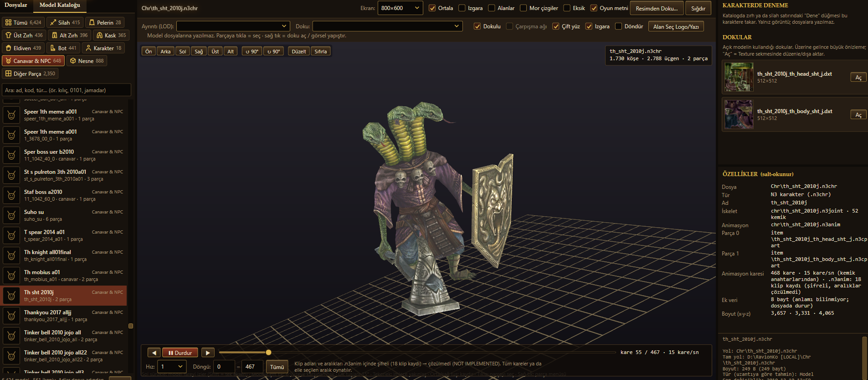868x380 pixels.
Task: Uncheck the Dokulu textured checkbox
Action: click(478, 26)
